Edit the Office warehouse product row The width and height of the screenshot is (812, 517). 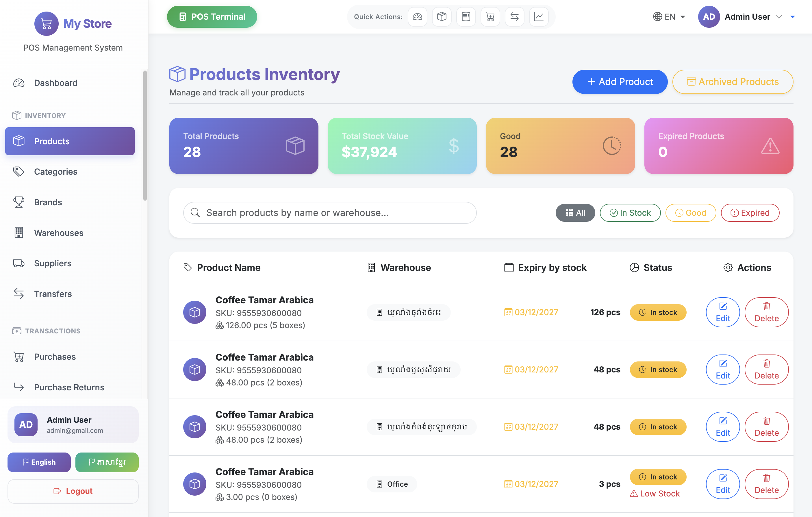(x=723, y=484)
